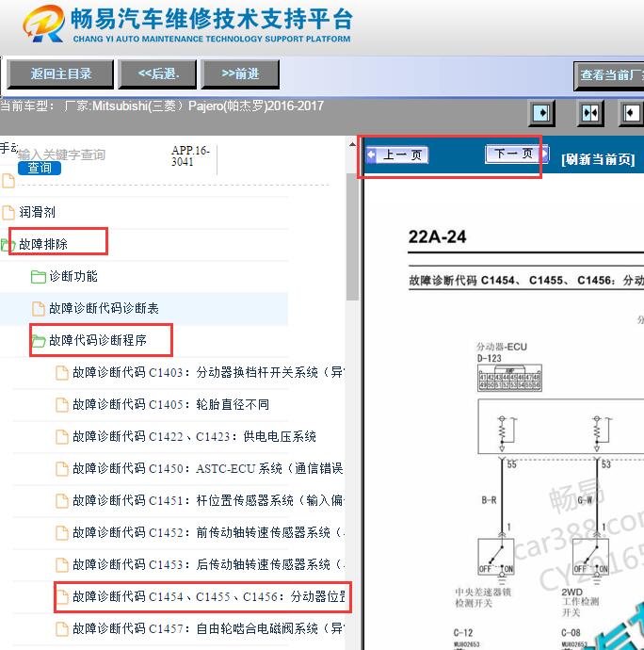Click the page icon below the 查询 button

[8, 181]
